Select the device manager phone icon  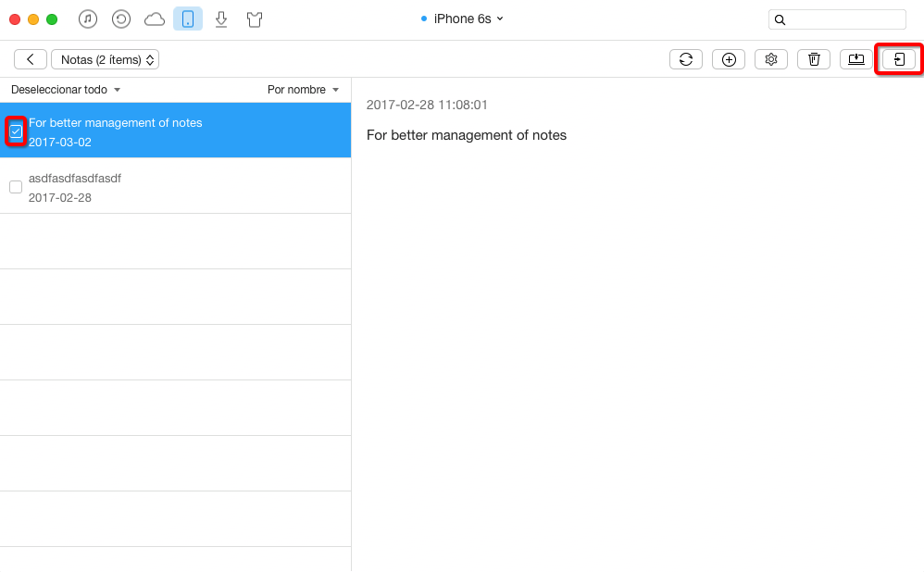click(188, 19)
